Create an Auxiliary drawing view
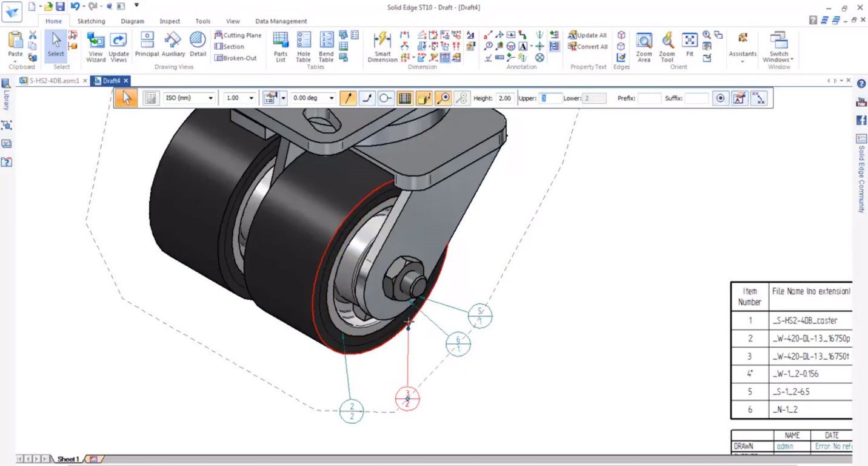Viewport: 868px width, 466px height. 173,44
